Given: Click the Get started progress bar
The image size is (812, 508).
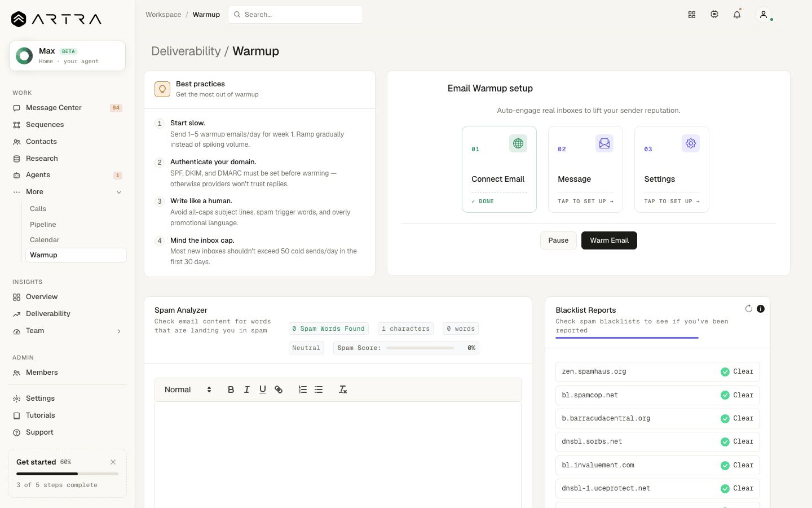Looking at the screenshot, I should coord(67,474).
